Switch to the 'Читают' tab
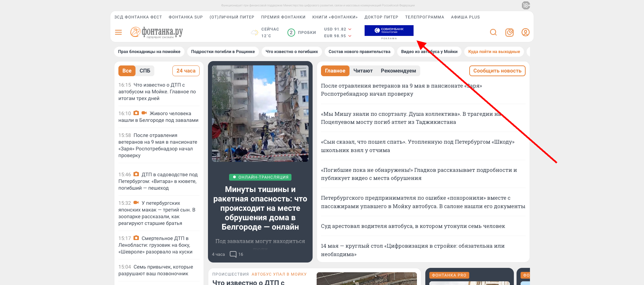This screenshot has height=285, width=644. point(363,71)
